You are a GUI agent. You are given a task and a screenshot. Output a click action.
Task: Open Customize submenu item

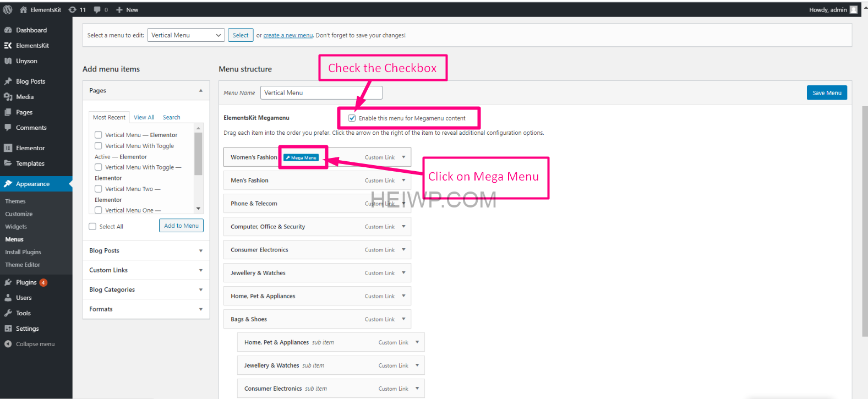coord(19,214)
